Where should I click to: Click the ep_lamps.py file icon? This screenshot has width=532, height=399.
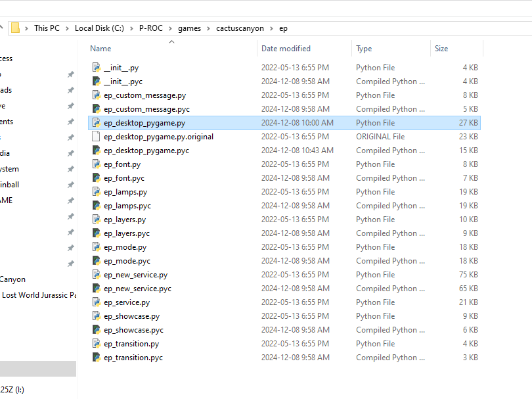[x=97, y=192]
